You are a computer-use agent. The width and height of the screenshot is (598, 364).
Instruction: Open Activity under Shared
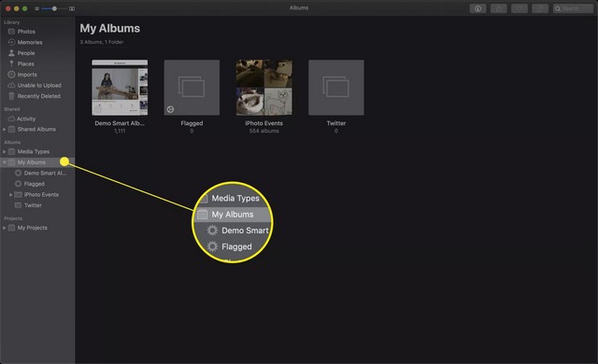37,119
